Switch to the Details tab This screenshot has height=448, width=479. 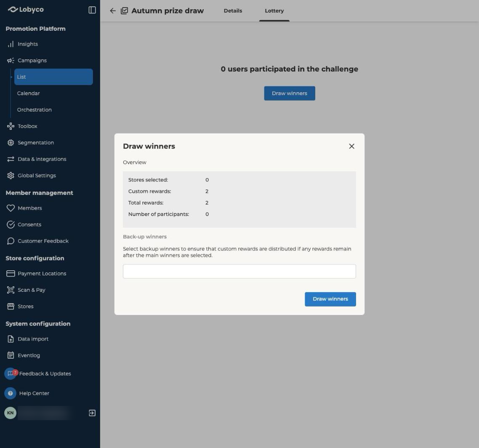click(233, 11)
